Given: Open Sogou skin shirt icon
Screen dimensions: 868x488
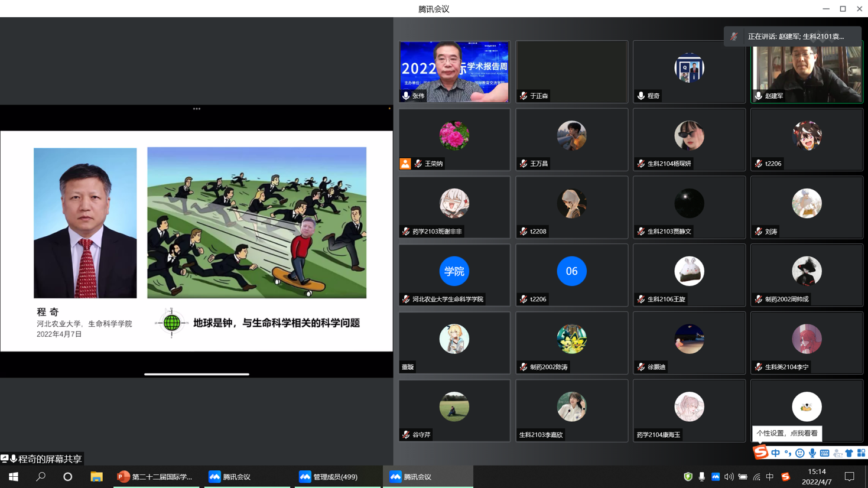Looking at the screenshot, I should pos(849,453).
